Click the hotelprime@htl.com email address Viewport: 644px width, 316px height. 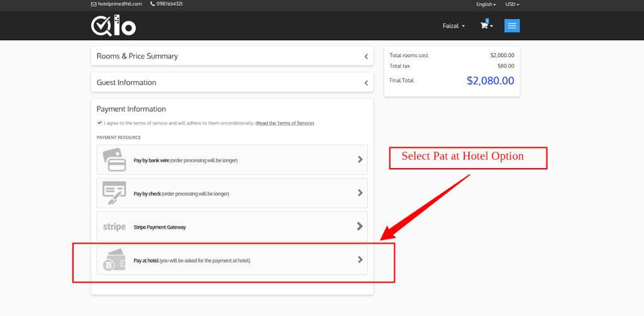pyautogui.click(x=119, y=4)
